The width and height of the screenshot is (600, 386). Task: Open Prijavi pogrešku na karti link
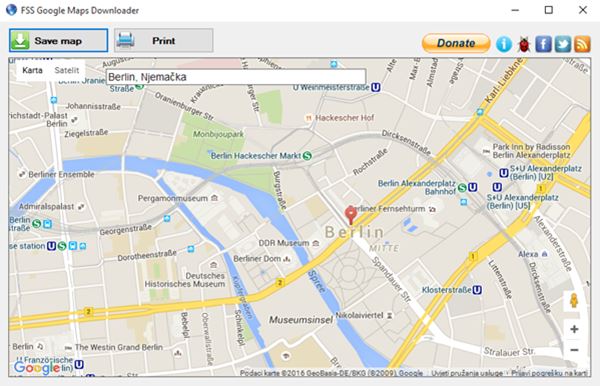[x=549, y=373]
